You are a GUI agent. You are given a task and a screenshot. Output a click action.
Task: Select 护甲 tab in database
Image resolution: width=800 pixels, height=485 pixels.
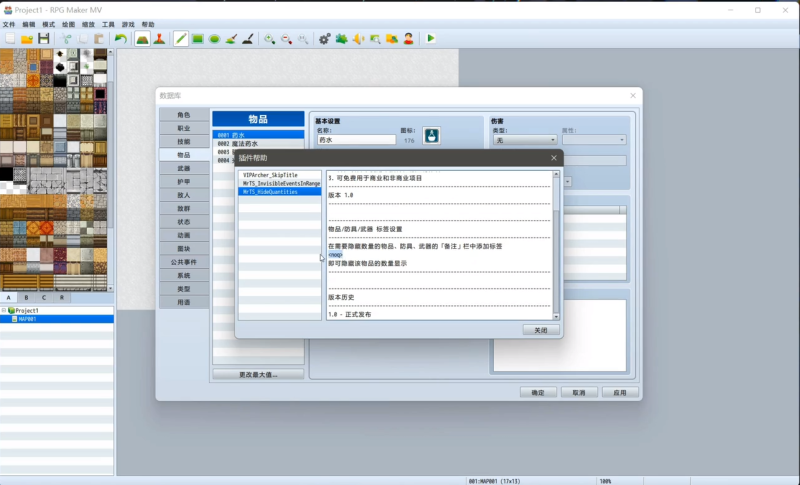tap(184, 182)
